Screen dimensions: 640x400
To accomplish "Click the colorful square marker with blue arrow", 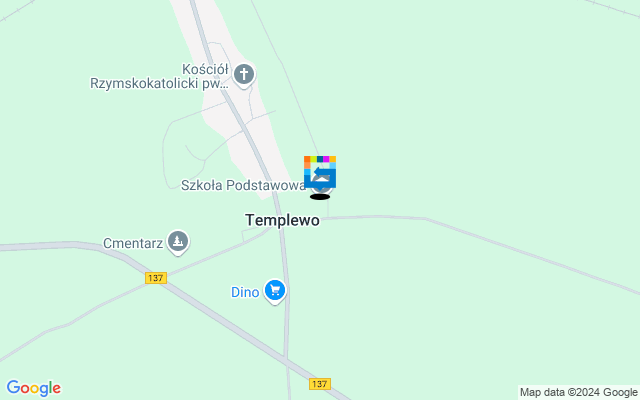I will (320, 172).
